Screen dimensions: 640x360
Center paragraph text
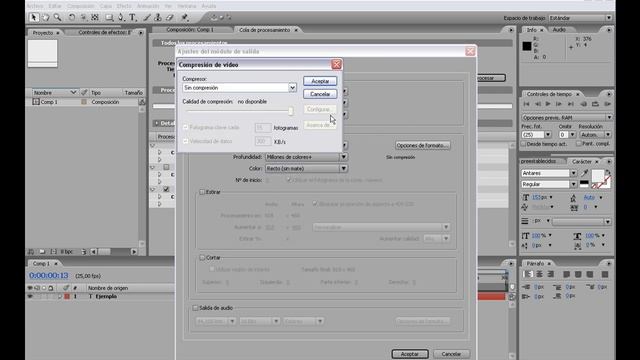click(x=539, y=274)
